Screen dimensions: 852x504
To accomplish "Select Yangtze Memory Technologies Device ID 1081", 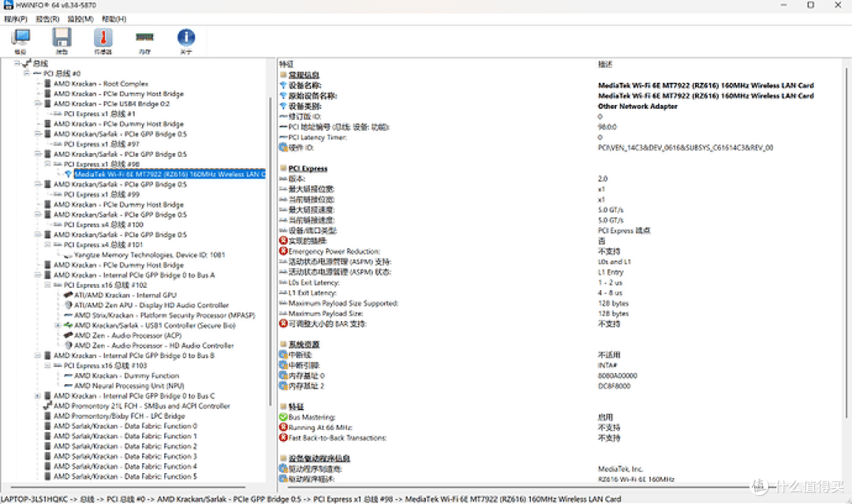I will [149, 255].
